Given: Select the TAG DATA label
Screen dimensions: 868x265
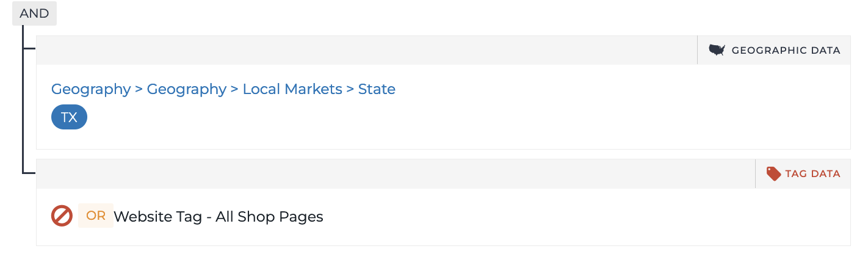Looking at the screenshot, I should point(812,174).
